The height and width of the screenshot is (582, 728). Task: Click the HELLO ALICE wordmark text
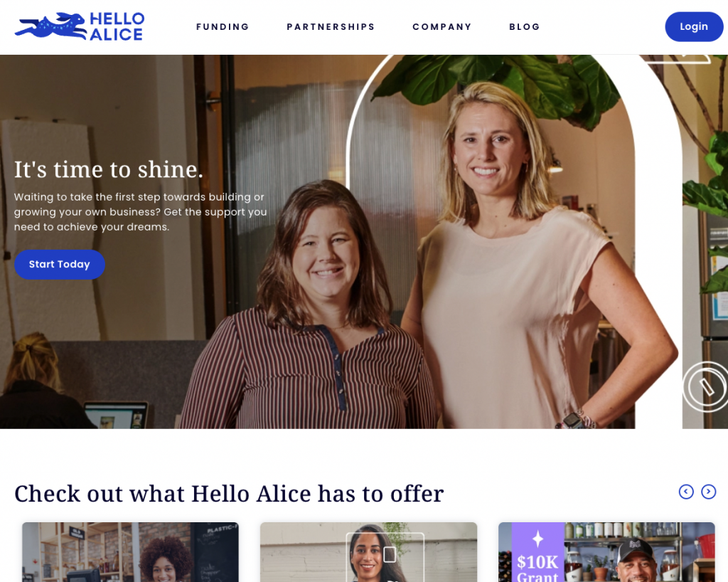click(x=117, y=26)
